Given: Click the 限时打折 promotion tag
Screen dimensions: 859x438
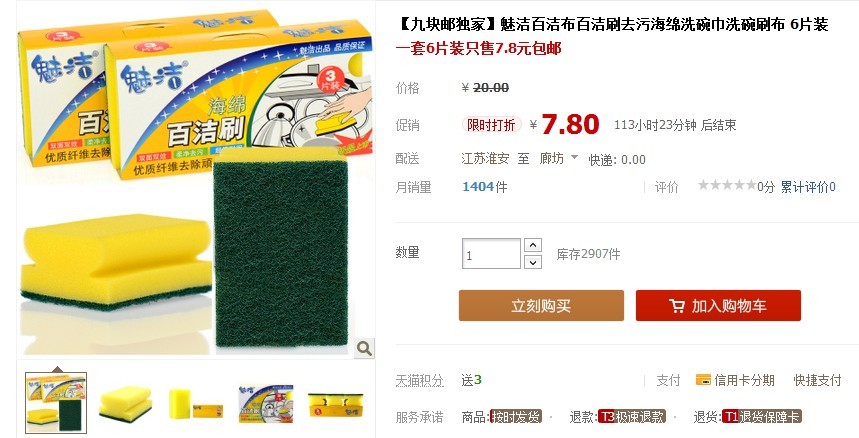Looking at the screenshot, I should coord(491,125).
